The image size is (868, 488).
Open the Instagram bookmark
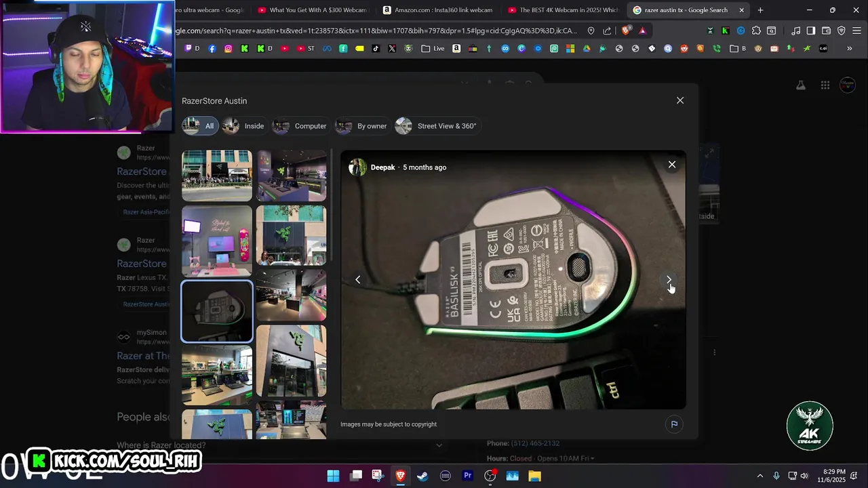coord(229,49)
